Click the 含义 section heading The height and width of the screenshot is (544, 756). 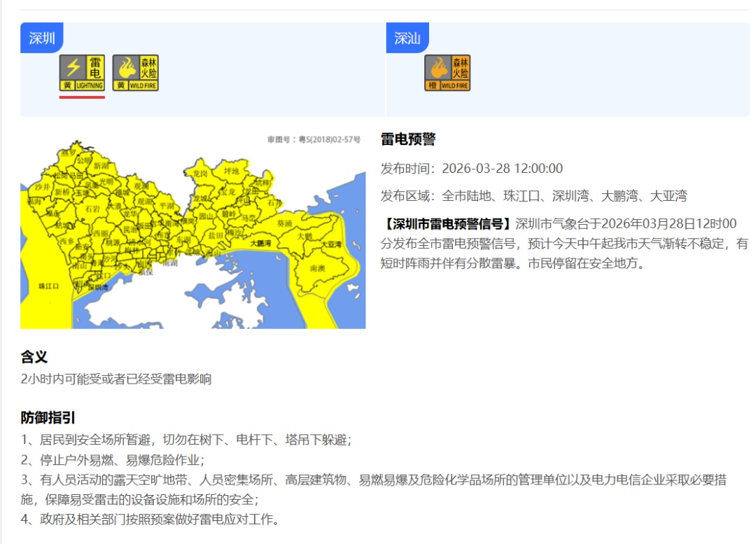31,358
